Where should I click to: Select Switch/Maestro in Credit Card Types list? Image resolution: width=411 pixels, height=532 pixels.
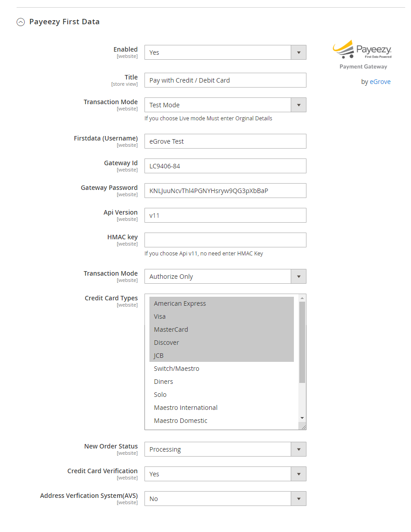tap(202, 368)
